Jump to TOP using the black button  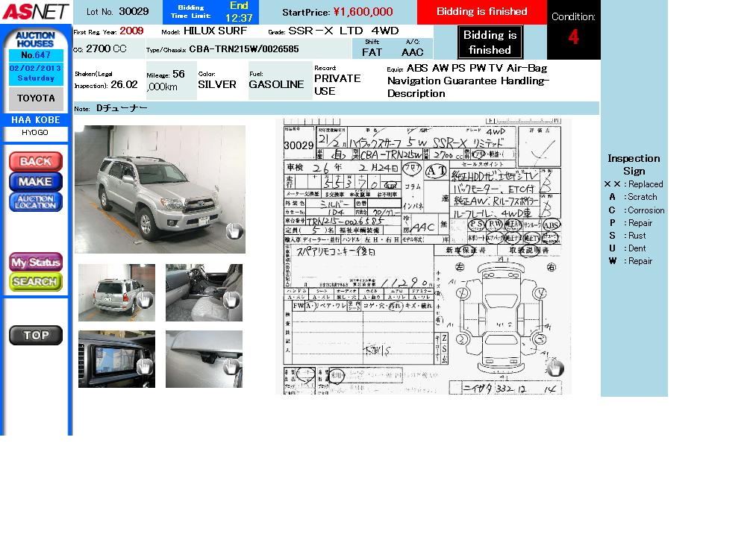[35, 336]
